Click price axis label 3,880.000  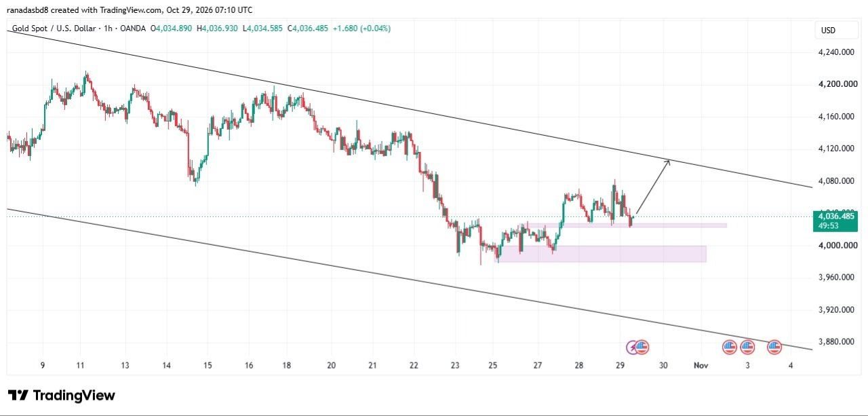[837, 341]
